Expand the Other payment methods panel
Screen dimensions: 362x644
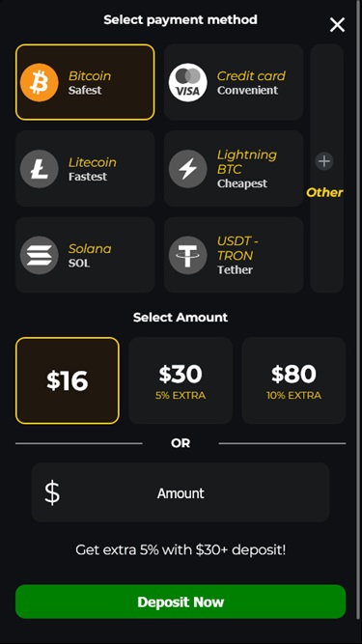327,168
